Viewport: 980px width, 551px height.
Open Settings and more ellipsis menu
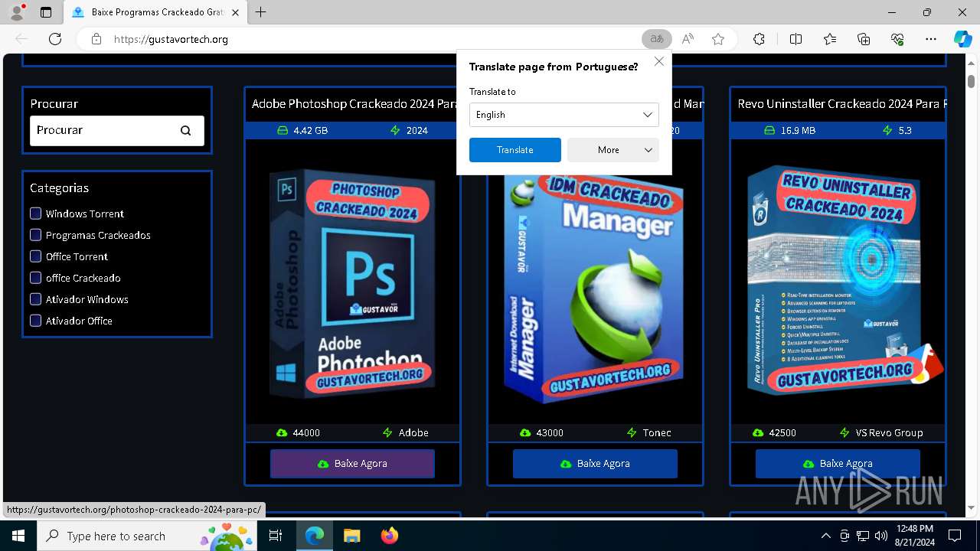[x=931, y=39]
